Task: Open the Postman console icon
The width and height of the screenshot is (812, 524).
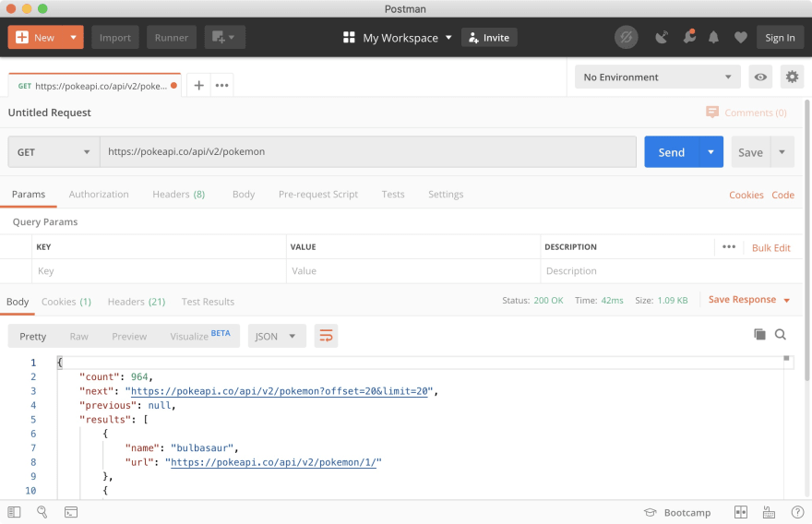Action: pos(71,512)
